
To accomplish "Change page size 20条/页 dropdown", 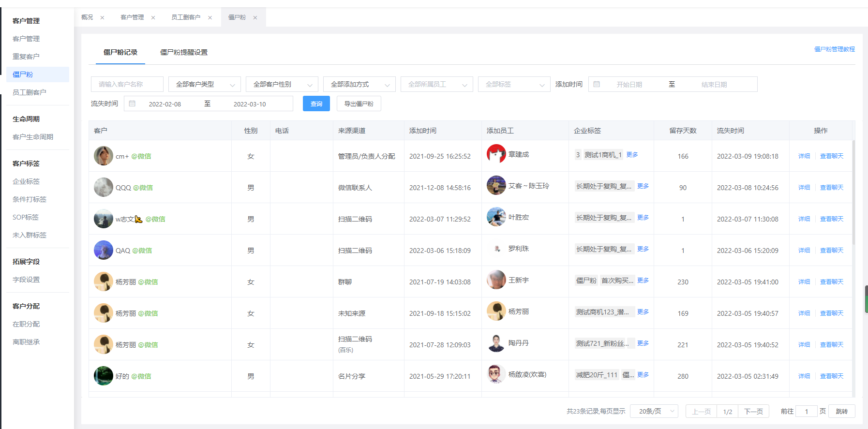I will [656, 411].
